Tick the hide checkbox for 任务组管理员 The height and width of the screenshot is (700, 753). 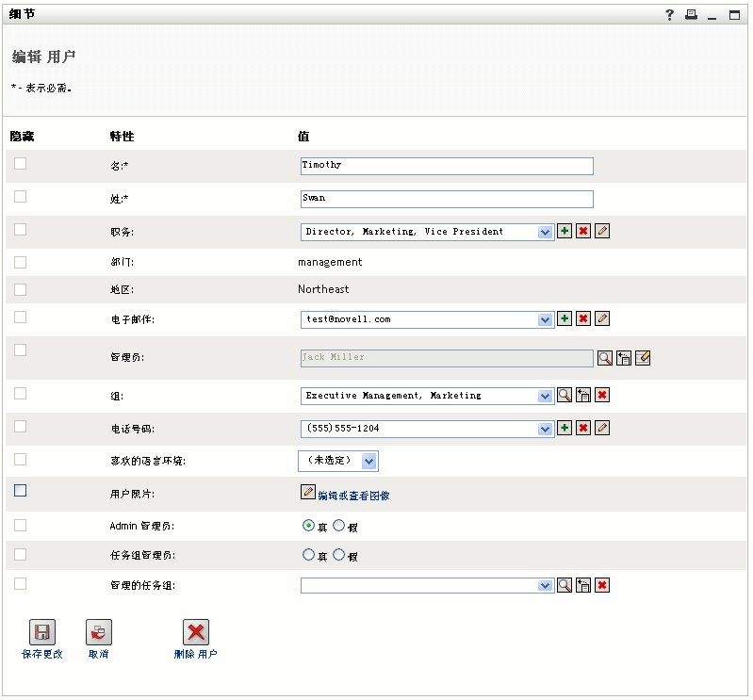(20, 555)
